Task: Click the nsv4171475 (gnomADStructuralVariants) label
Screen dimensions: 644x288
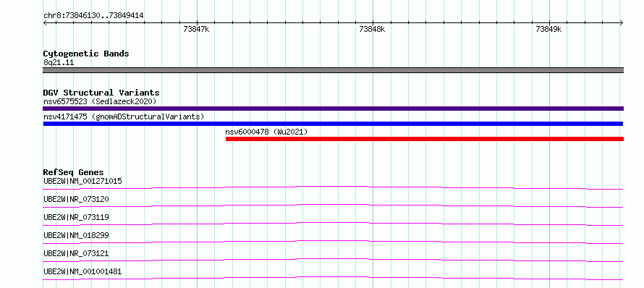Action: click(124, 117)
